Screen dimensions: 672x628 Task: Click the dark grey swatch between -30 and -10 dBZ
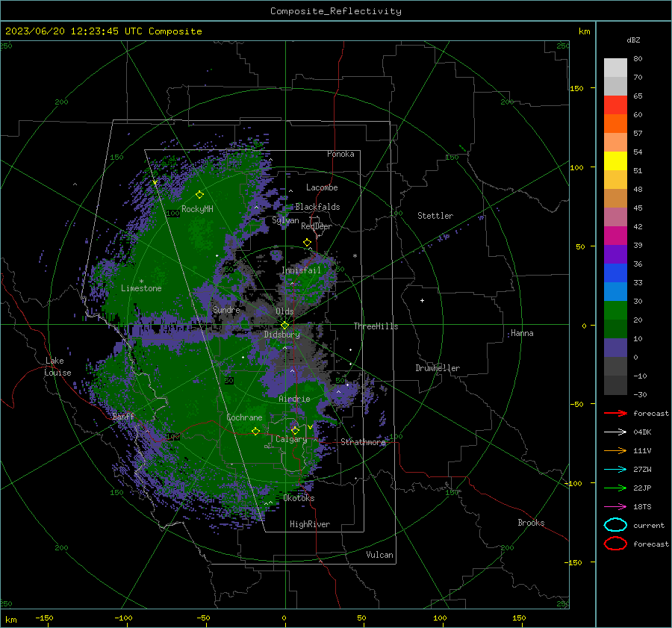[x=615, y=385]
